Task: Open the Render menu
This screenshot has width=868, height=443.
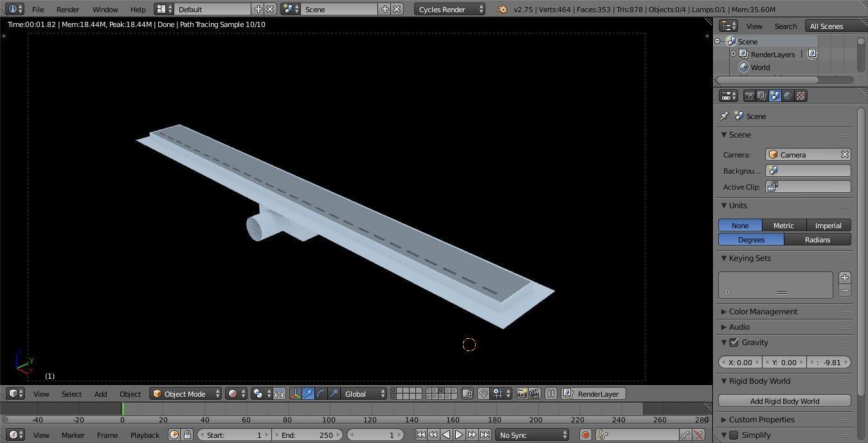Action: coord(68,10)
